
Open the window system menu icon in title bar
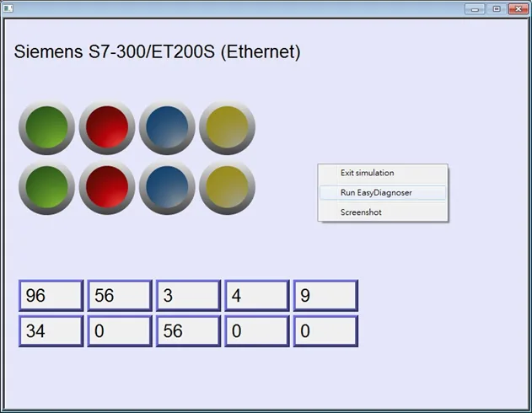8,8
